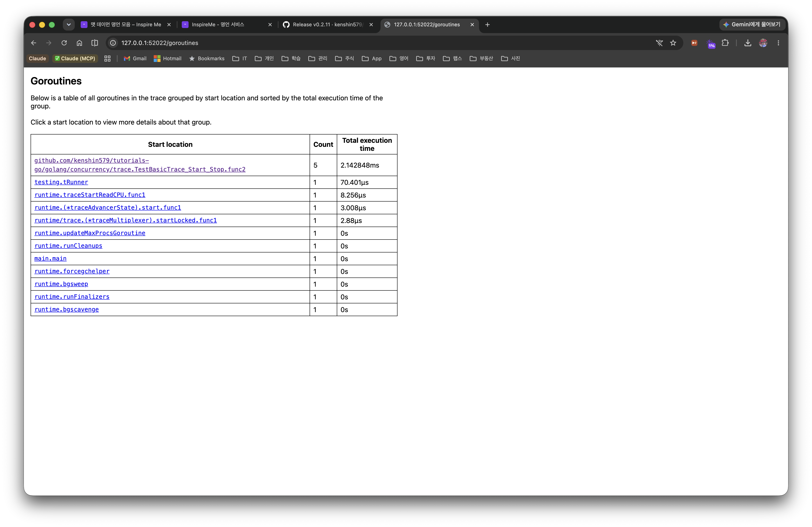Expand the tab search dropdown
This screenshot has width=812, height=527.
pyautogui.click(x=69, y=25)
